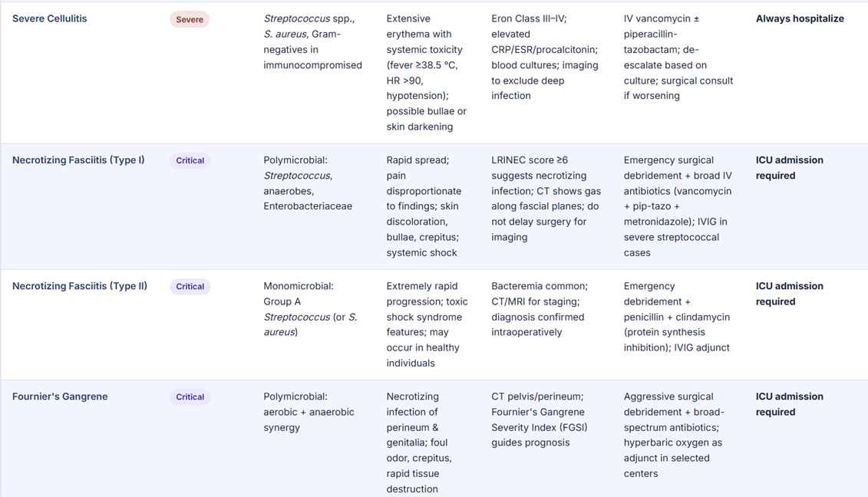
Task: Click the Critical badge for Necrotizing Fasciitis Type I
Action: [190, 161]
